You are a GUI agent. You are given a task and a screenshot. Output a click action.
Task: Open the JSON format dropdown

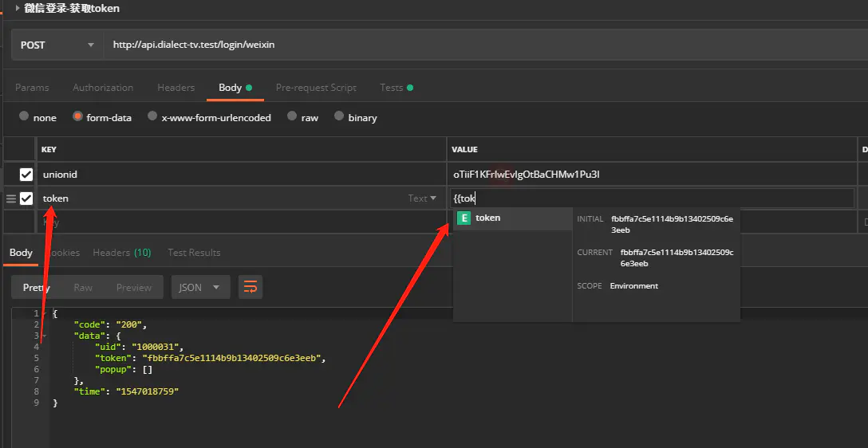200,287
